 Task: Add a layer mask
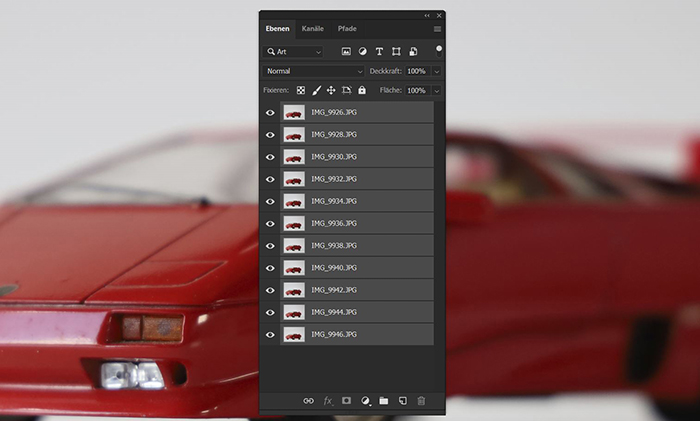tap(346, 401)
